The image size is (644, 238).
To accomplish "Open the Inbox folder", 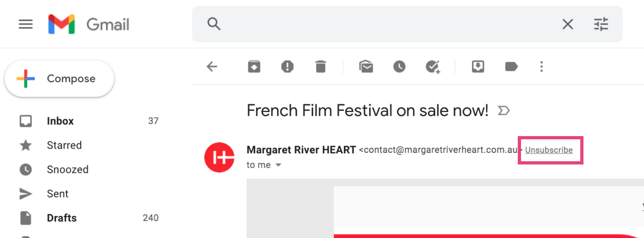I will [60, 121].
